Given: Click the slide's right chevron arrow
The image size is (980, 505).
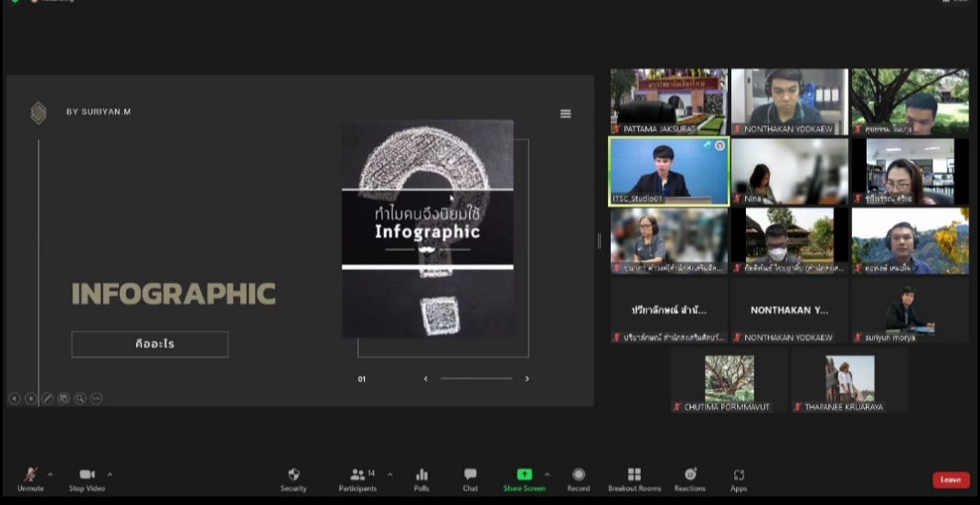Looking at the screenshot, I should 527,379.
